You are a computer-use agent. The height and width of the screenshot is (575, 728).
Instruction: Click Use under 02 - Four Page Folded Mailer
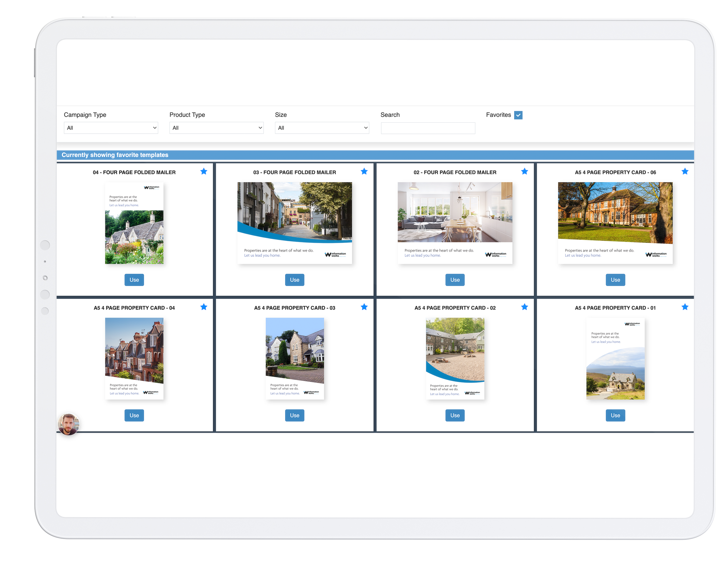click(454, 280)
